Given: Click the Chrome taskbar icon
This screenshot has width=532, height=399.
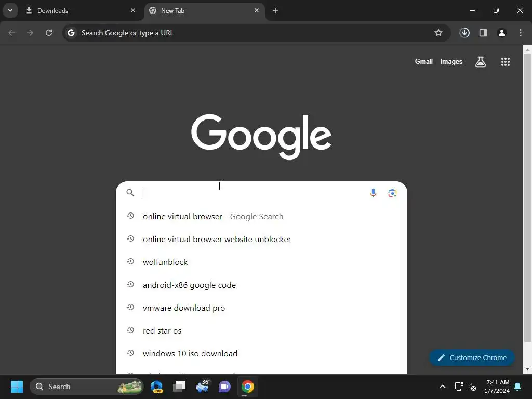Looking at the screenshot, I should click(x=248, y=387).
